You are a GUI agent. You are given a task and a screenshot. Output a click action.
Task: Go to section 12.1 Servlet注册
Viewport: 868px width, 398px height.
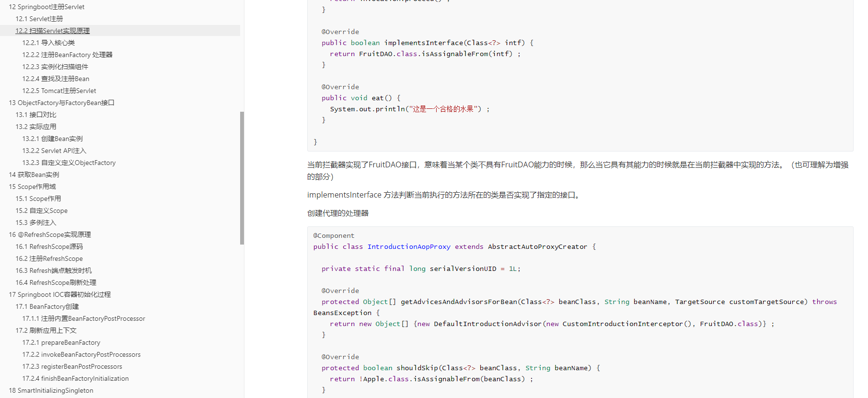(x=39, y=19)
